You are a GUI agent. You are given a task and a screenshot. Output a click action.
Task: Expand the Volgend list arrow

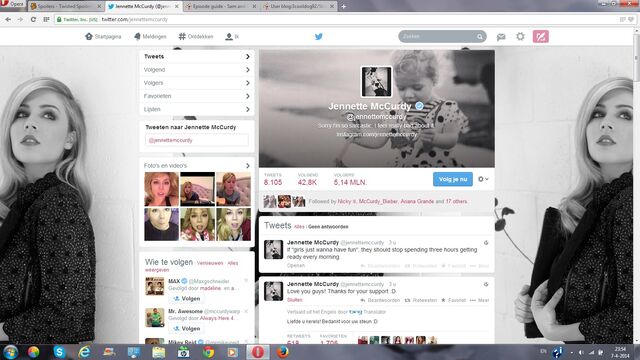coord(248,70)
